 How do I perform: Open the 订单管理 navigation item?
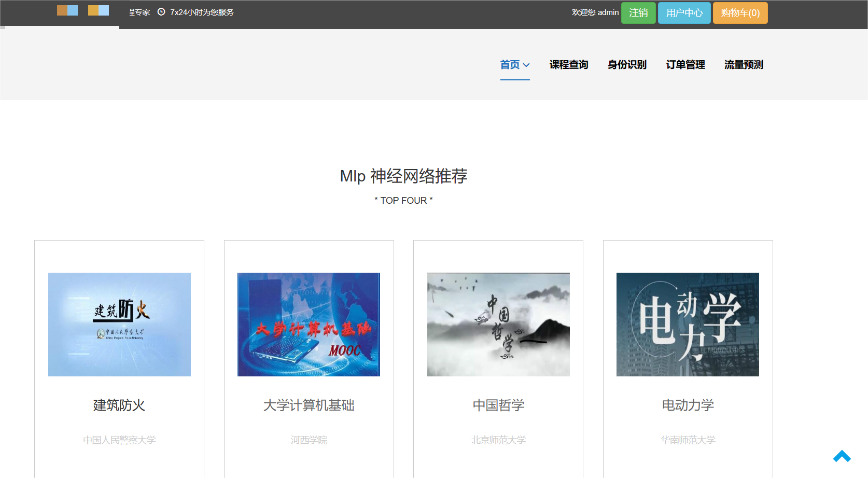tap(685, 64)
